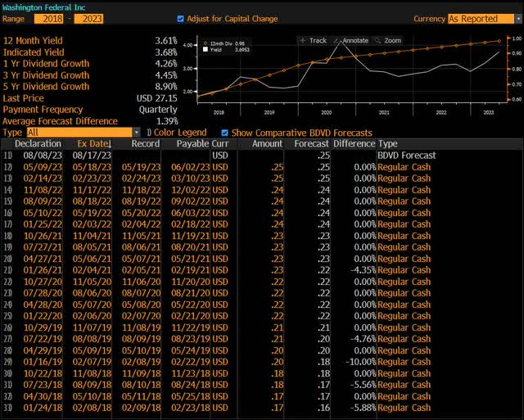The width and height of the screenshot is (524, 420).
Task: Open the Type All dropdown
Action: pyautogui.click(x=84, y=133)
